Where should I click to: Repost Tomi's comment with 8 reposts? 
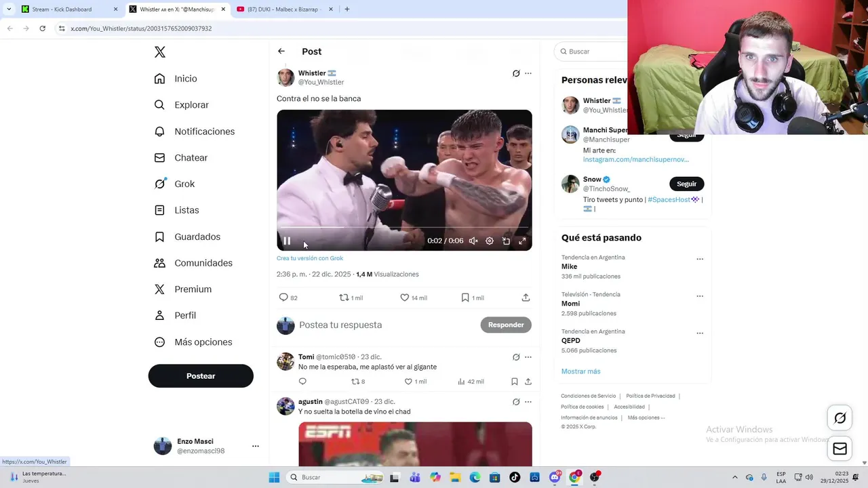357,382
